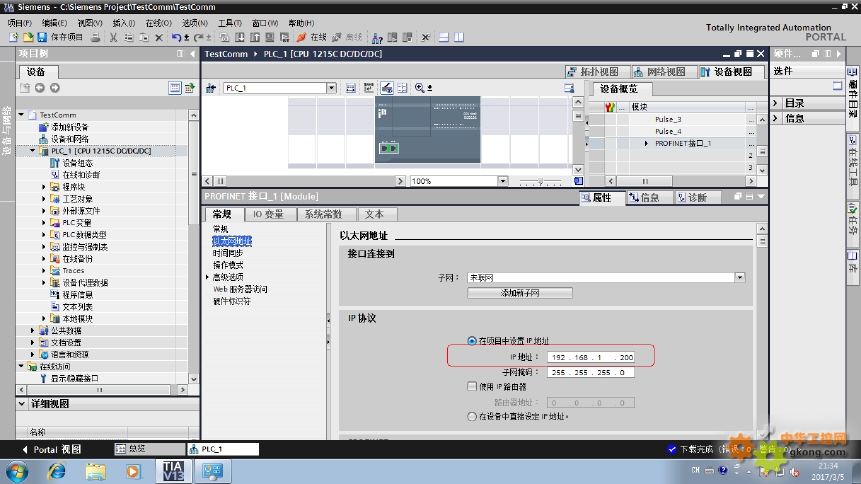
Task: Click the save project disk icon
Action: [42, 37]
